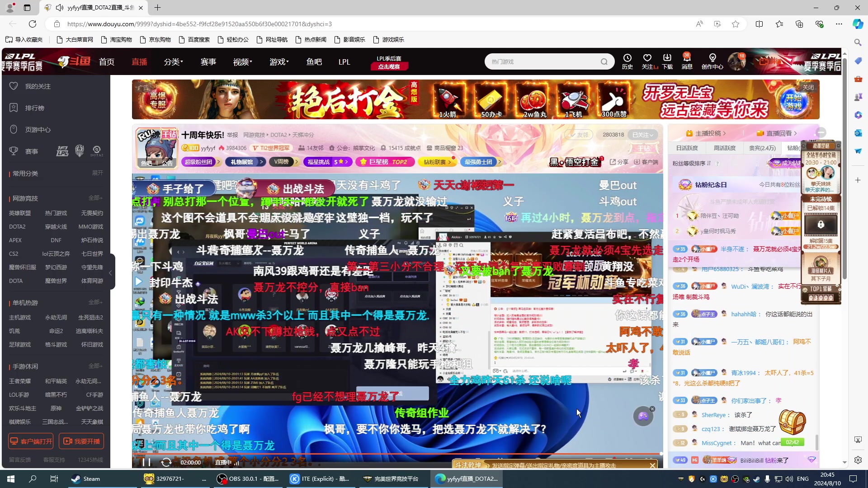This screenshot has height=488, width=868.
Task: Click the 举报 report link
Action: click(x=232, y=135)
